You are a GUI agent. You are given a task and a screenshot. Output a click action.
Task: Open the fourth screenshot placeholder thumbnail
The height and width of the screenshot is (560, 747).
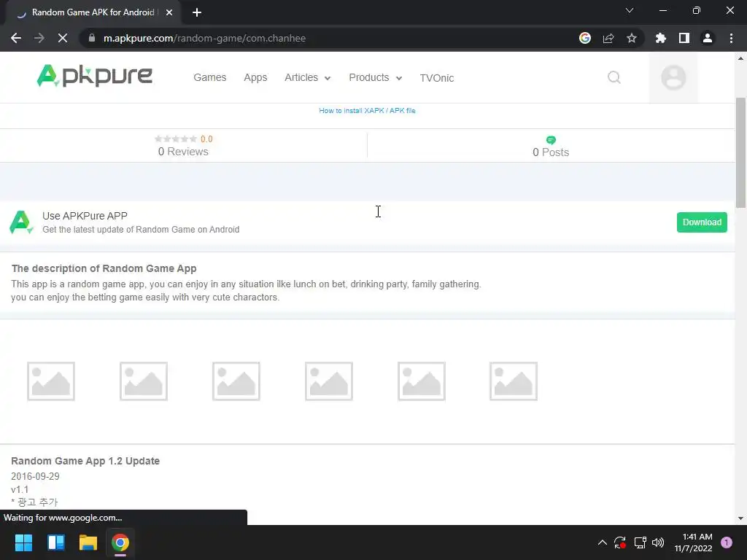(329, 381)
